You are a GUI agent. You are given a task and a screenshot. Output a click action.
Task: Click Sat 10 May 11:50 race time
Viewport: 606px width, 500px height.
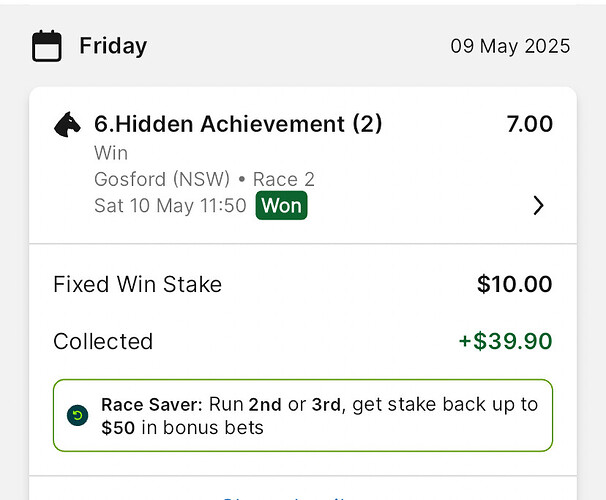point(170,205)
